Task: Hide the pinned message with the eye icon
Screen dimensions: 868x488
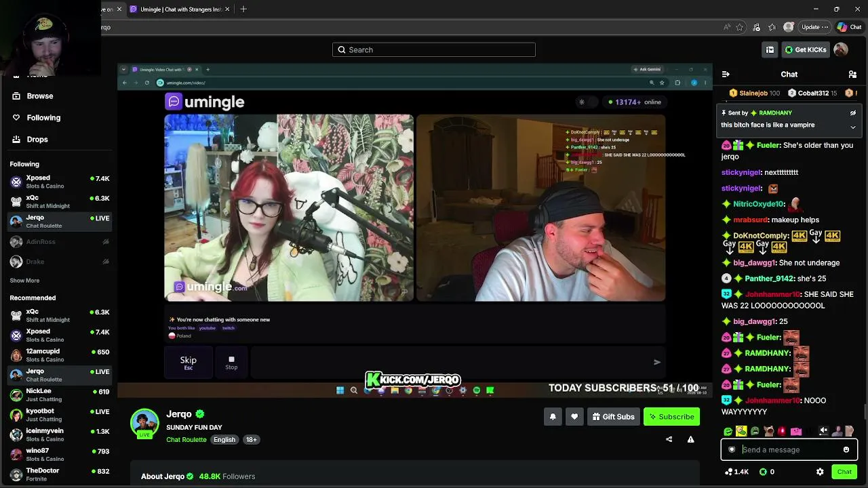Action: tap(853, 113)
